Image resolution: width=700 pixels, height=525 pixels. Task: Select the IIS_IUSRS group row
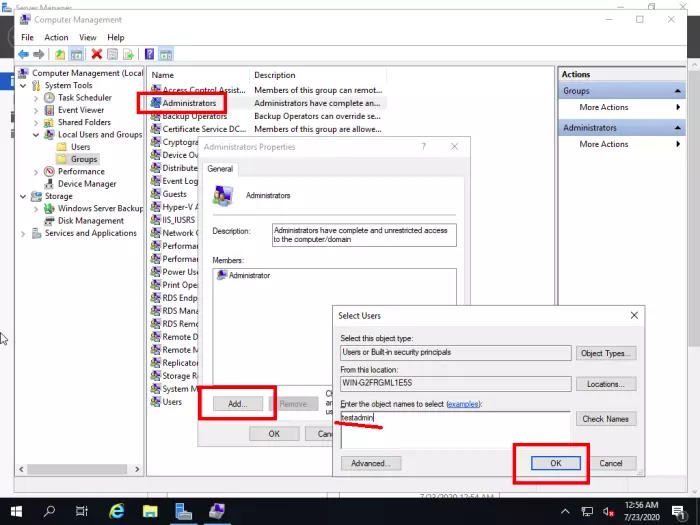click(x=173, y=220)
